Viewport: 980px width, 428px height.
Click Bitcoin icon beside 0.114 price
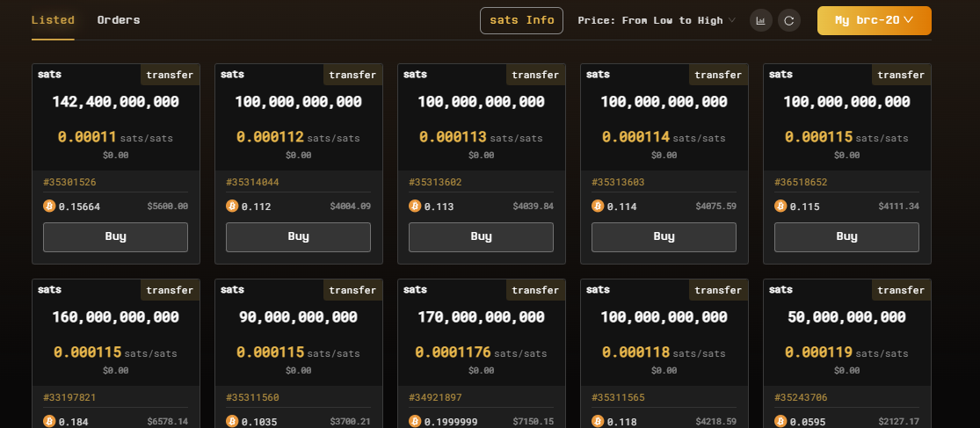click(598, 207)
